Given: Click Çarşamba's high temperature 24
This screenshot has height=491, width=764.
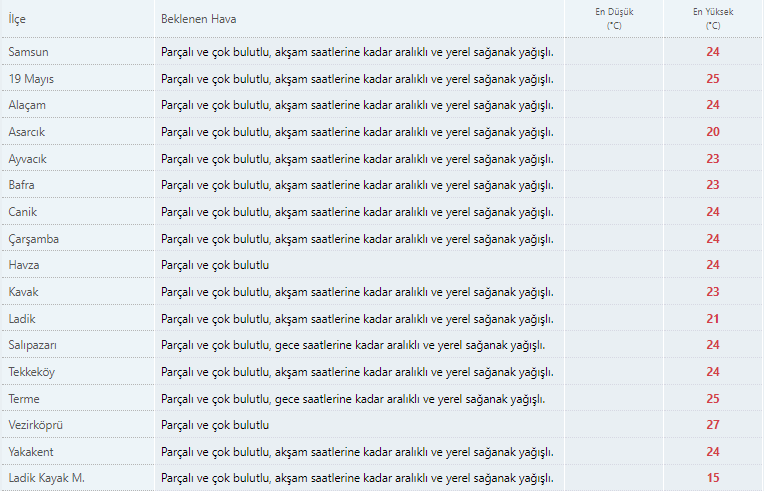Looking at the screenshot, I should pyautogui.click(x=713, y=239).
